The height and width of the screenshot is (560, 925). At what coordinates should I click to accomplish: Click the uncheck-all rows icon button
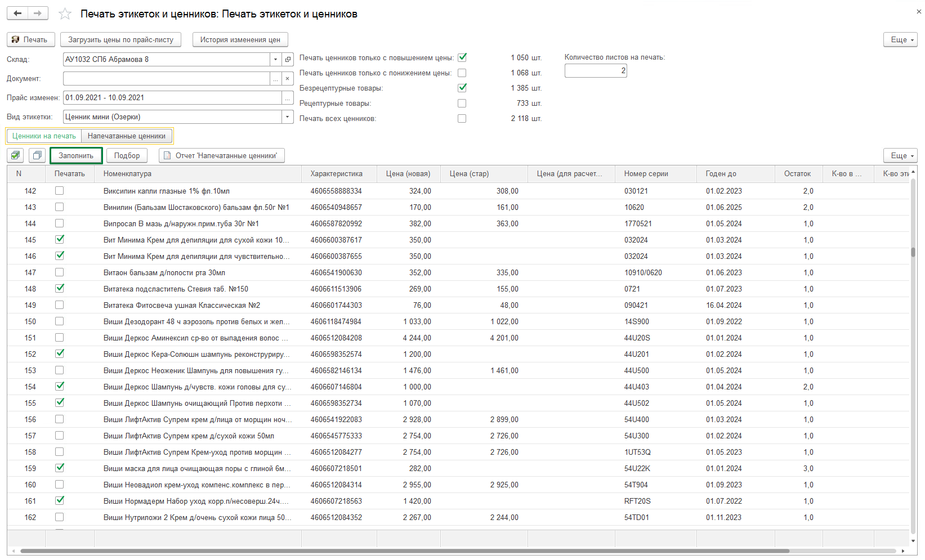[x=37, y=155]
